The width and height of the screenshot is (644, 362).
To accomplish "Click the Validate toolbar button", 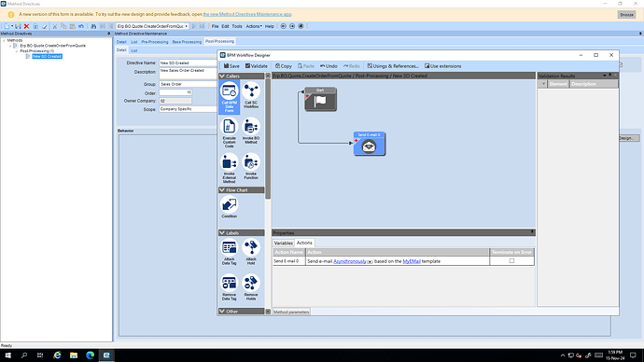I will click(x=257, y=66).
